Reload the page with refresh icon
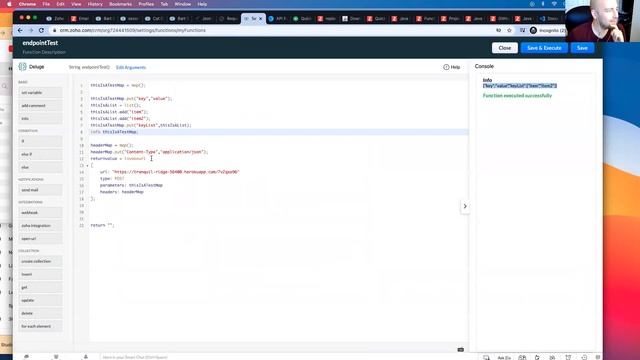 coord(41,30)
